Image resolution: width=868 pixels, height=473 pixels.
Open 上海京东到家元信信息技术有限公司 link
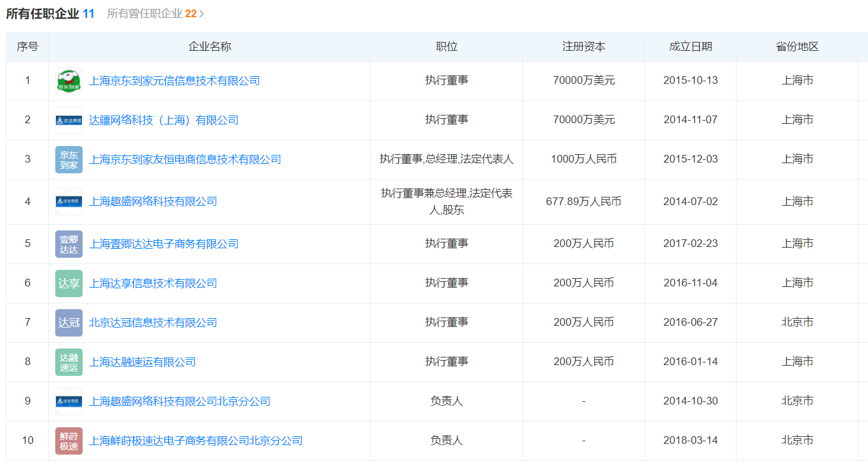click(174, 81)
